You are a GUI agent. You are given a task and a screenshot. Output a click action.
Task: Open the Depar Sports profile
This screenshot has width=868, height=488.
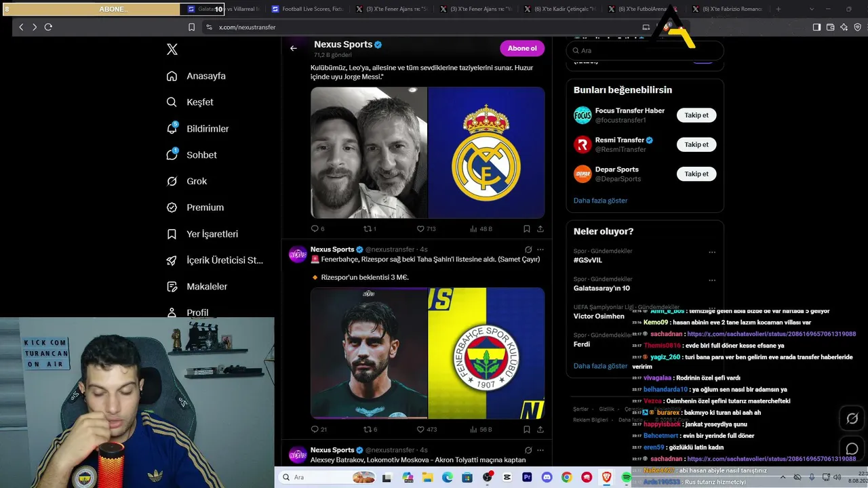pyautogui.click(x=616, y=169)
